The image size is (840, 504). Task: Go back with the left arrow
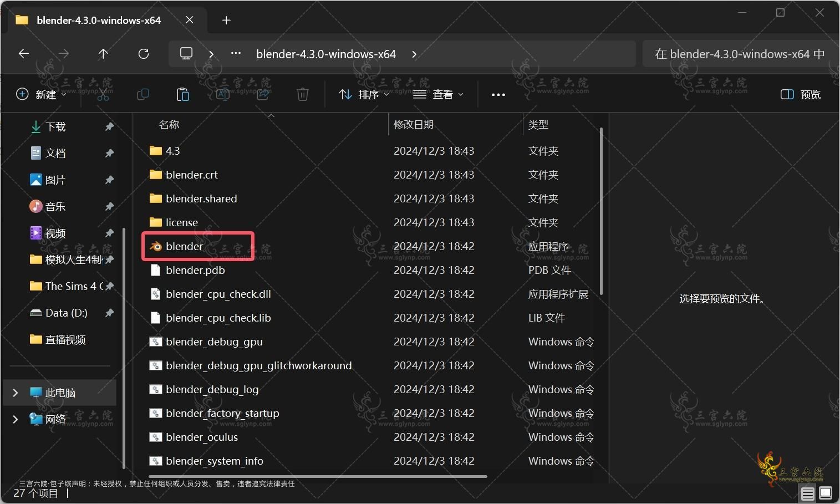coord(24,54)
